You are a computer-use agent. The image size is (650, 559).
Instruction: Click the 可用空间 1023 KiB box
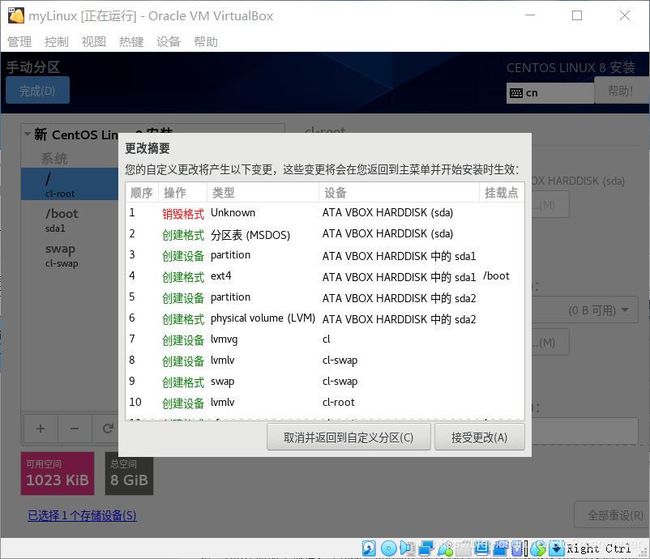[x=57, y=474]
